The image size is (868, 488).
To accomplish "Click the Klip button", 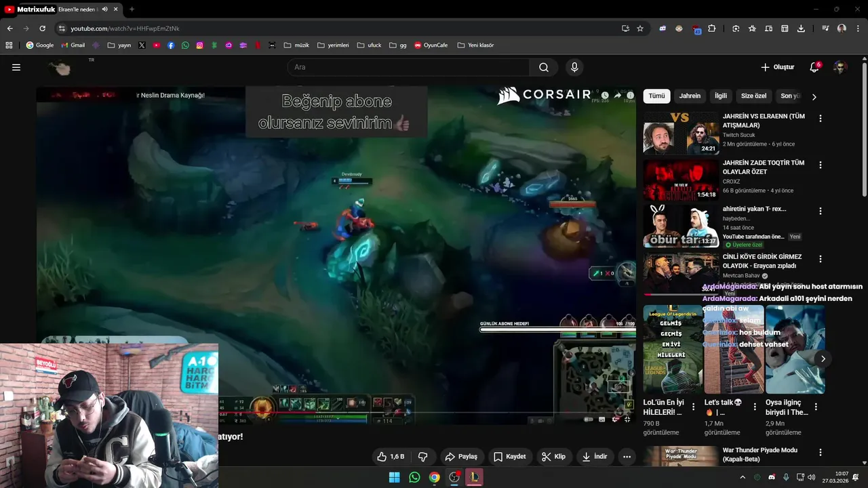I will point(553,457).
